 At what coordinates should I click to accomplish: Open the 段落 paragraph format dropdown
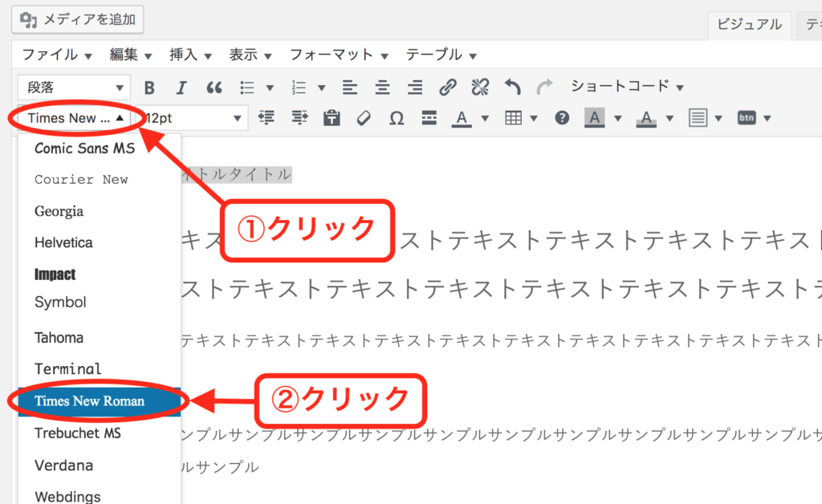(74, 87)
